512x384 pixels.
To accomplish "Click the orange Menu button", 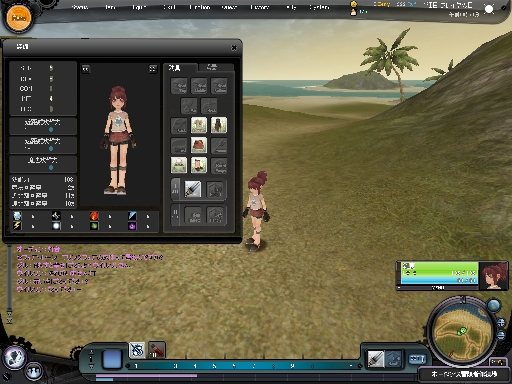I will [19, 17].
